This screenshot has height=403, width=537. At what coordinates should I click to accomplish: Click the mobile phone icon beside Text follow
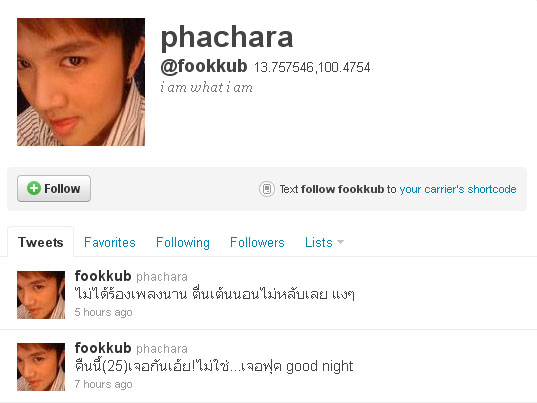267,189
